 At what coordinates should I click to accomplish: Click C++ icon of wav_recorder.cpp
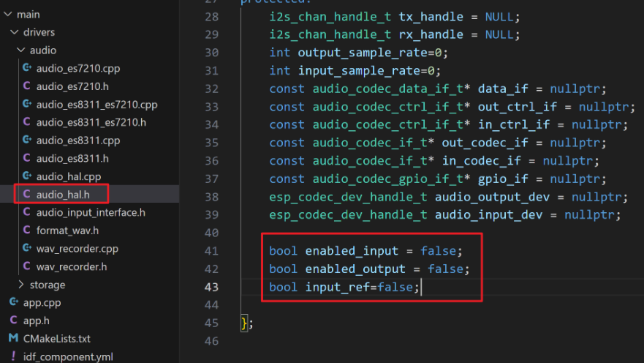[x=27, y=248]
